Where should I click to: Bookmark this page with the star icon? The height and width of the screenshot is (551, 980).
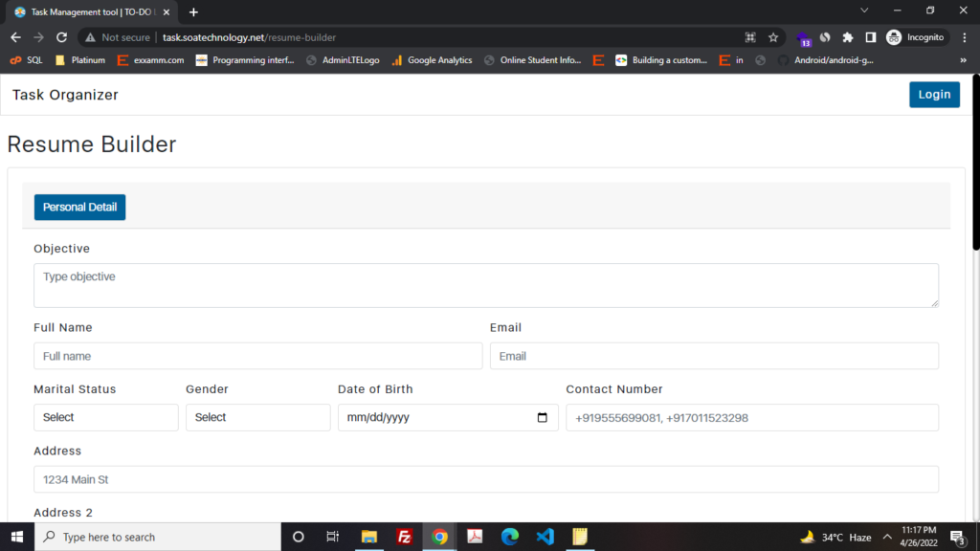773,37
